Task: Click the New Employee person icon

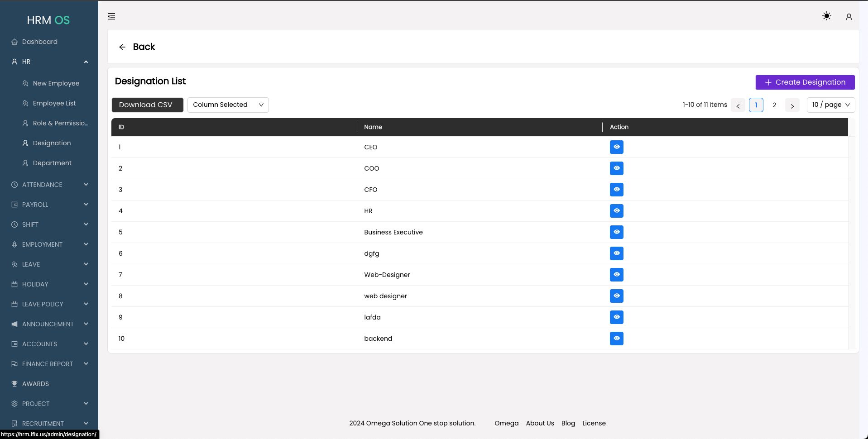Action: coord(25,83)
